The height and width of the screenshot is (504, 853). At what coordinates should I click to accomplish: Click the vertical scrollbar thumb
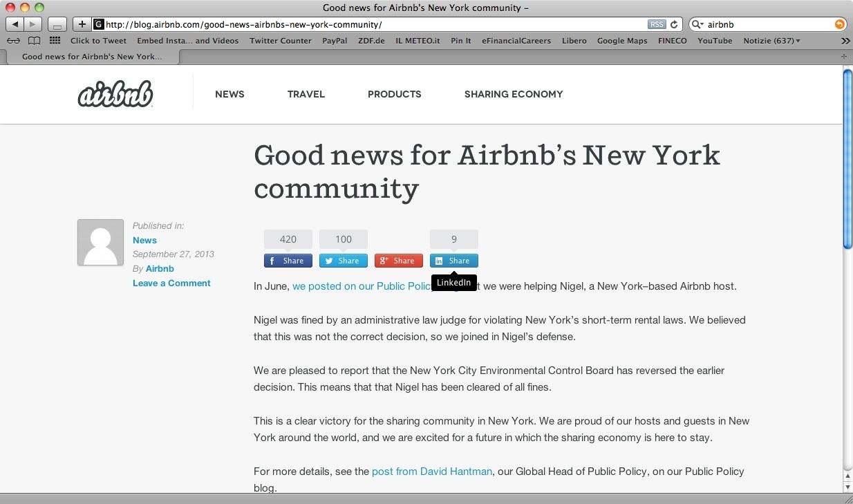pyautogui.click(x=847, y=159)
